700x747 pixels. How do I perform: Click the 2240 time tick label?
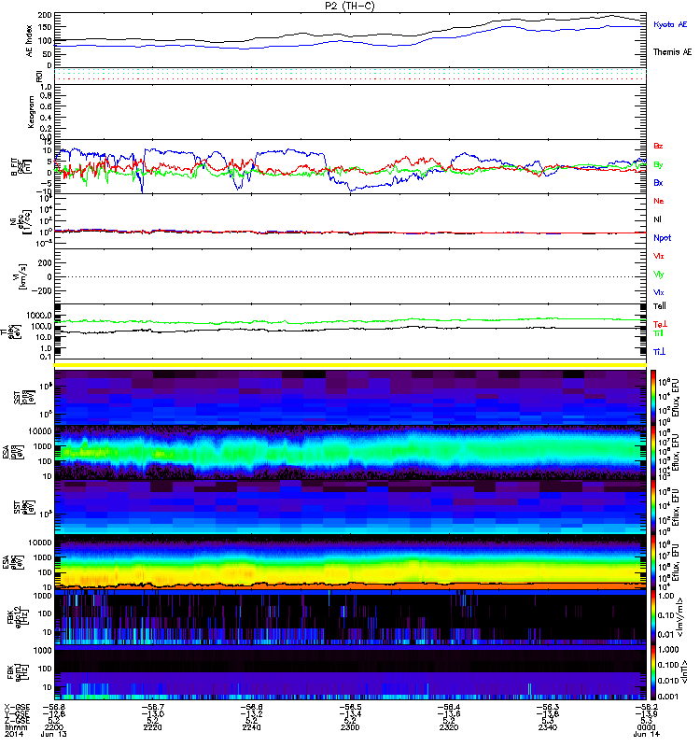251,727
